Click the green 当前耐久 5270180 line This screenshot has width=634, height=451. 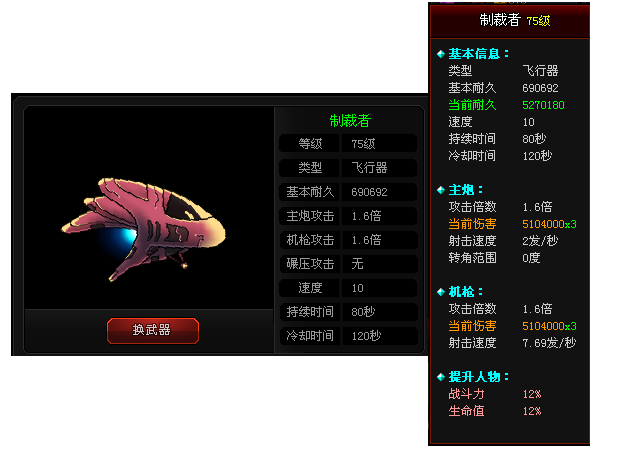[506, 105]
